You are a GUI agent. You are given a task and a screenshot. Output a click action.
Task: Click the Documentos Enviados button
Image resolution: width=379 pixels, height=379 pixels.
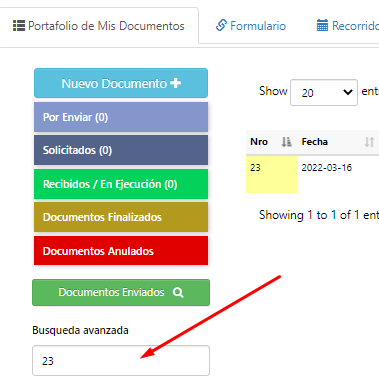pos(121,292)
